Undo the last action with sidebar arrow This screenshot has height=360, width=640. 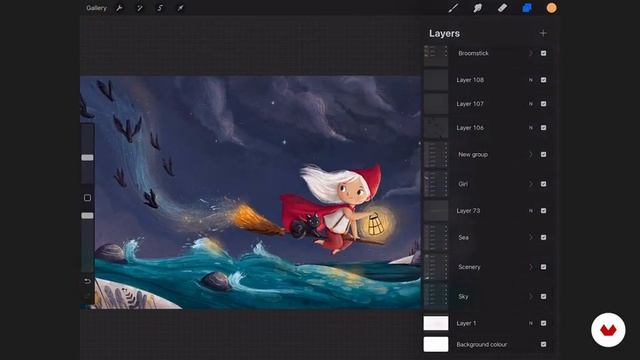[87, 281]
